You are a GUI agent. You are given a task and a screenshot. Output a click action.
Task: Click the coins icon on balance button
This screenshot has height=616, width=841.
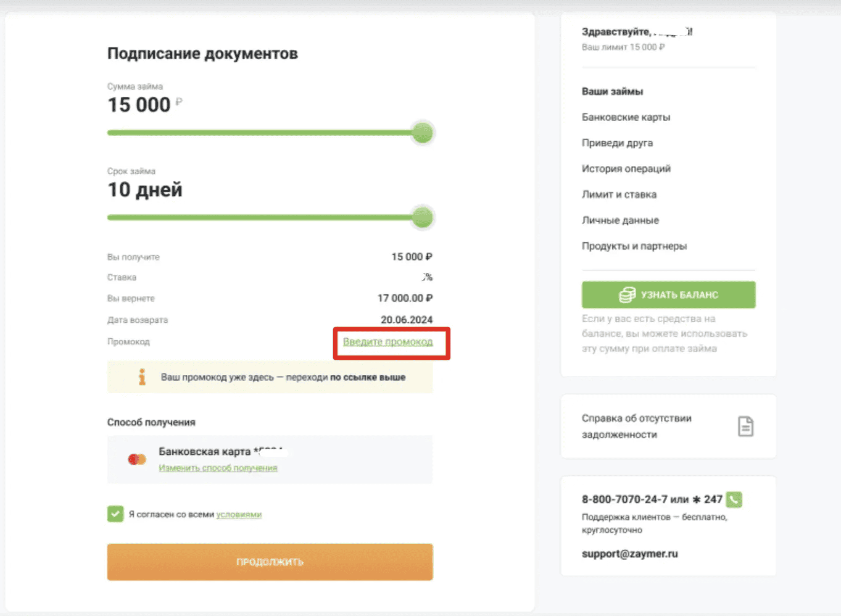click(x=627, y=295)
